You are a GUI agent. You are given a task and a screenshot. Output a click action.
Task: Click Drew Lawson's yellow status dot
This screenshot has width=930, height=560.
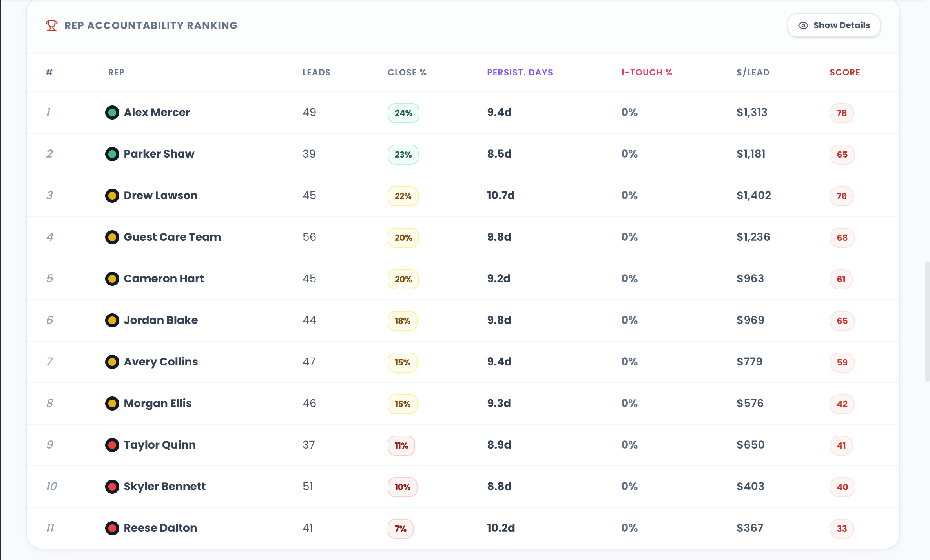112,196
